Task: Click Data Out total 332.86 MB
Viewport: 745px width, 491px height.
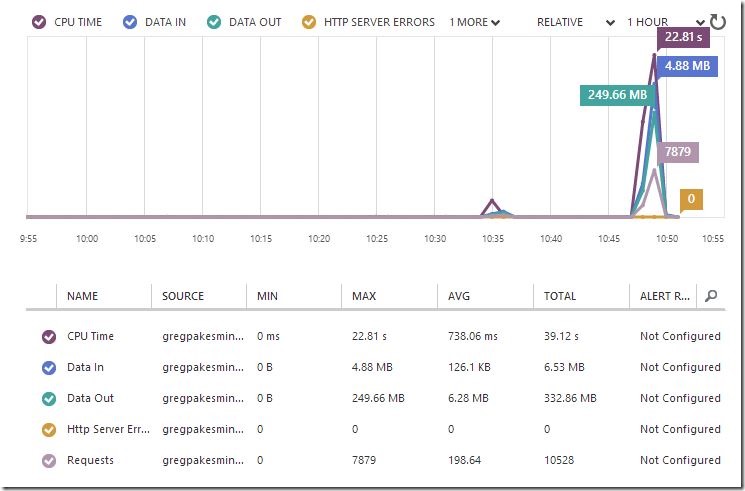Action: click(570, 398)
